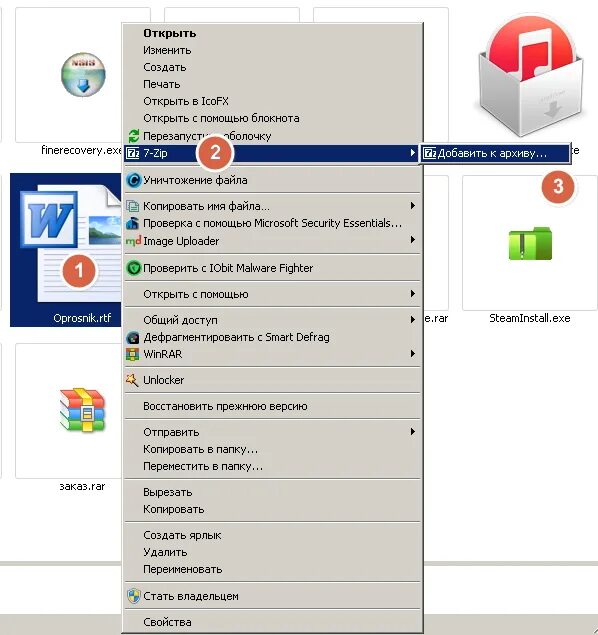Expand the 7-Zip submenu arrow
Screen dimensions: 598x635
(x=413, y=153)
